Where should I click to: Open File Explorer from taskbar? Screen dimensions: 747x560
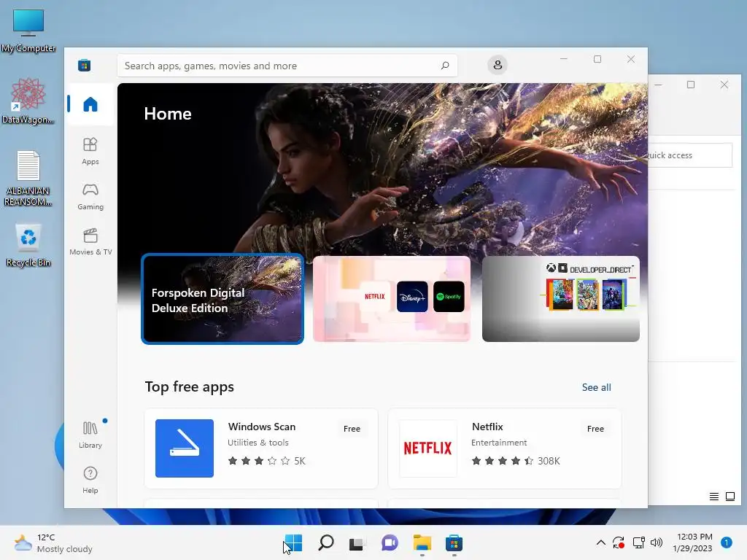tap(422, 542)
